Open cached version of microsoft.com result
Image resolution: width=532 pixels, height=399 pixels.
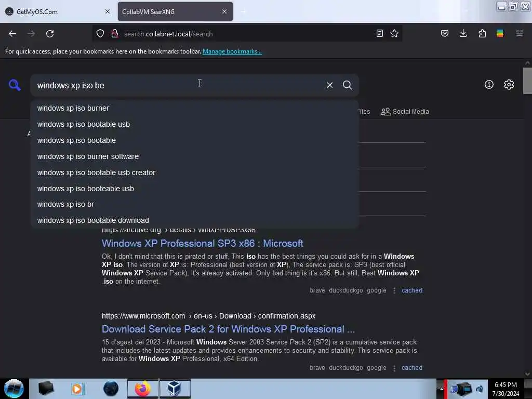[x=412, y=368]
